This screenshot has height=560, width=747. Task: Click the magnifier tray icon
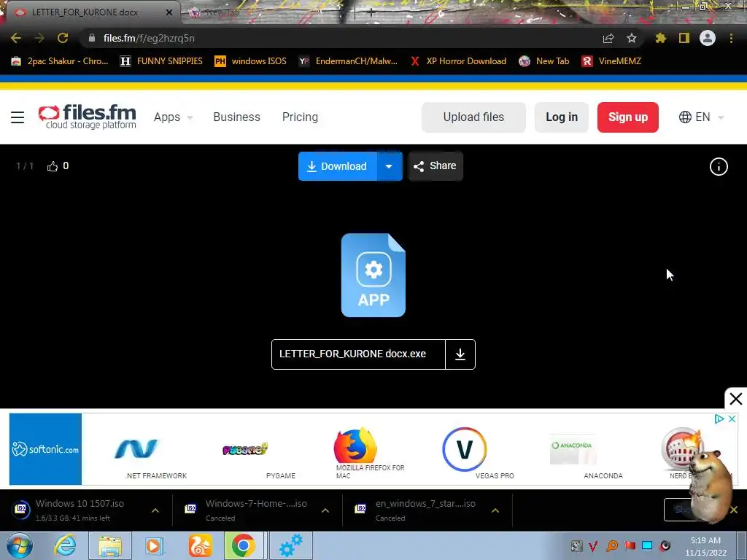click(612, 545)
